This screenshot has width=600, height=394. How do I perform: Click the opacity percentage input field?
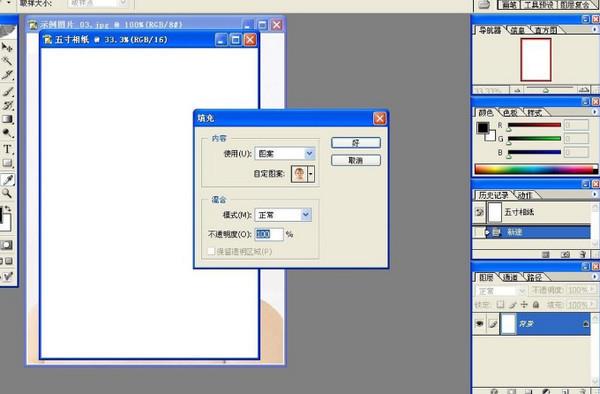(269, 234)
